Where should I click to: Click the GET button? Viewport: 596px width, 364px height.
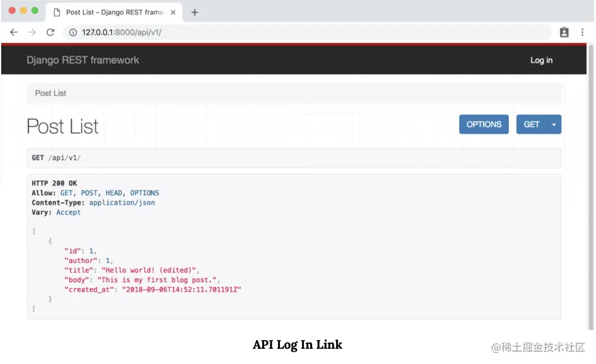coord(532,124)
